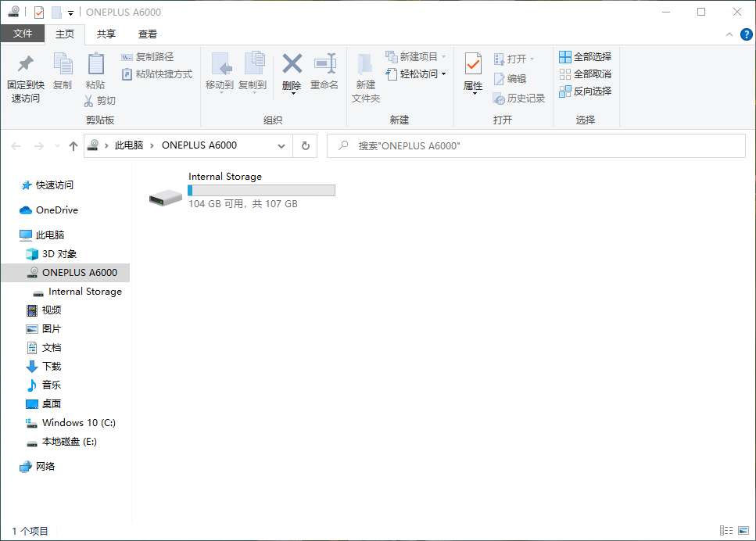Open 图片 folder in sidebar
The width and height of the screenshot is (756, 541).
[44, 329]
